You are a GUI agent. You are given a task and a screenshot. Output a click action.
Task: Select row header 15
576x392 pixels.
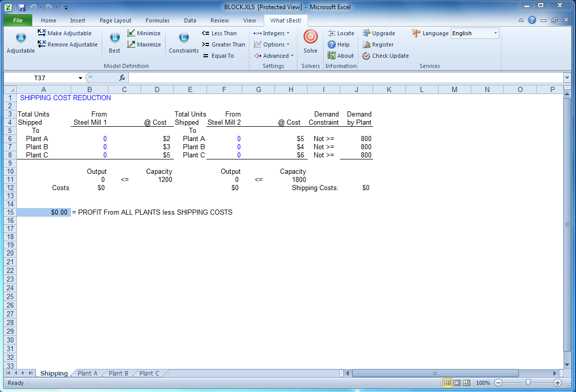point(10,212)
